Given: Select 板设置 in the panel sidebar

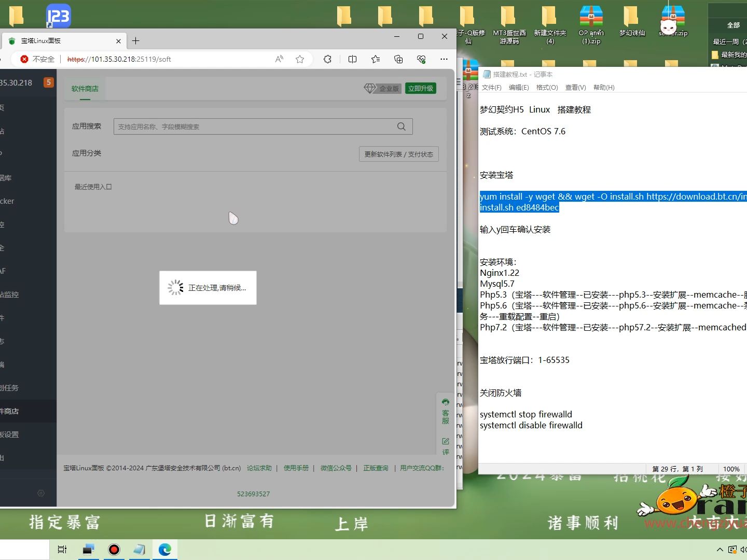Looking at the screenshot, I should pyautogui.click(x=28, y=435).
